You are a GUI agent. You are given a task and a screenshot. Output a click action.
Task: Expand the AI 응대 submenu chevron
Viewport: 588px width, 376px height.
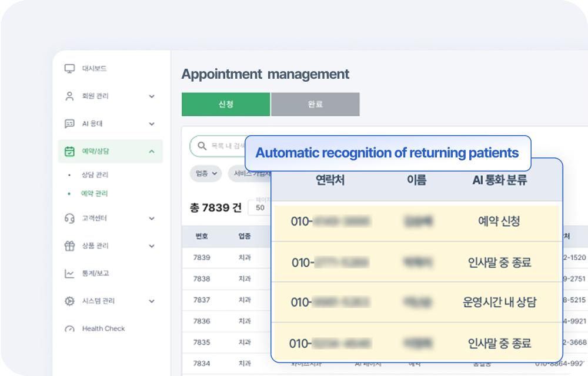[x=152, y=124]
